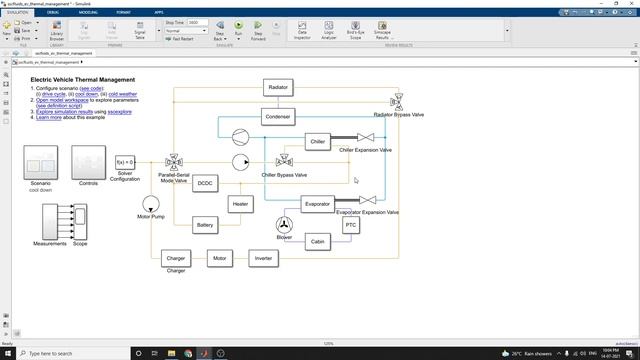Select the Blower fan block
Viewport: 640px width, 360px height.
point(284,225)
